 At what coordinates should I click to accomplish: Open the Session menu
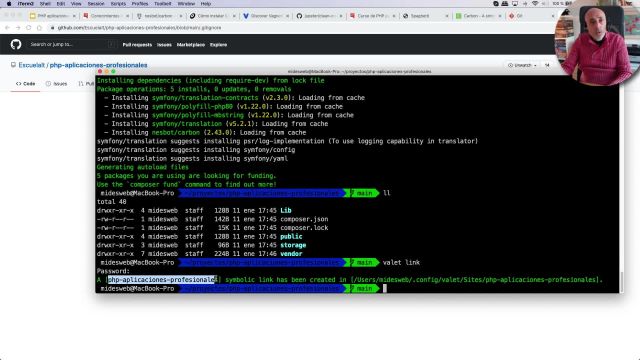coord(96,4)
